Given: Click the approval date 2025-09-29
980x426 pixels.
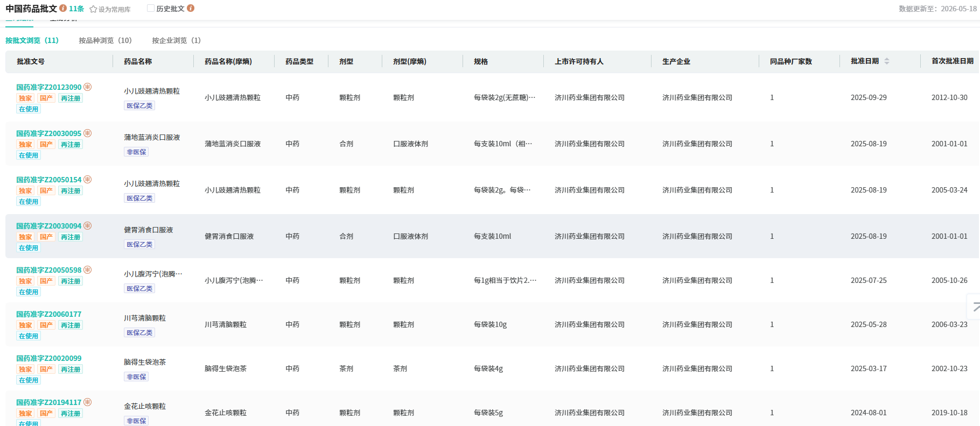Looking at the screenshot, I should (869, 97).
